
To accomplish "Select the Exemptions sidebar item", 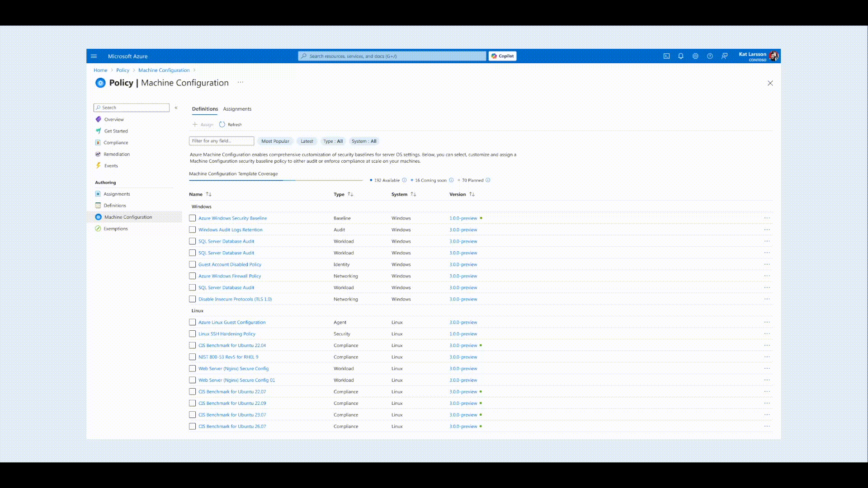I will [x=115, y=228].
